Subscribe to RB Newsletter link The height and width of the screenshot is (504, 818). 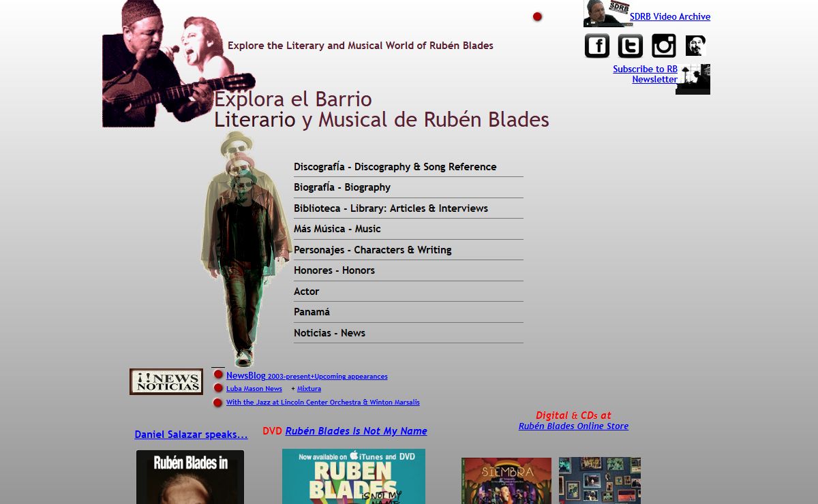pos(645,74)
